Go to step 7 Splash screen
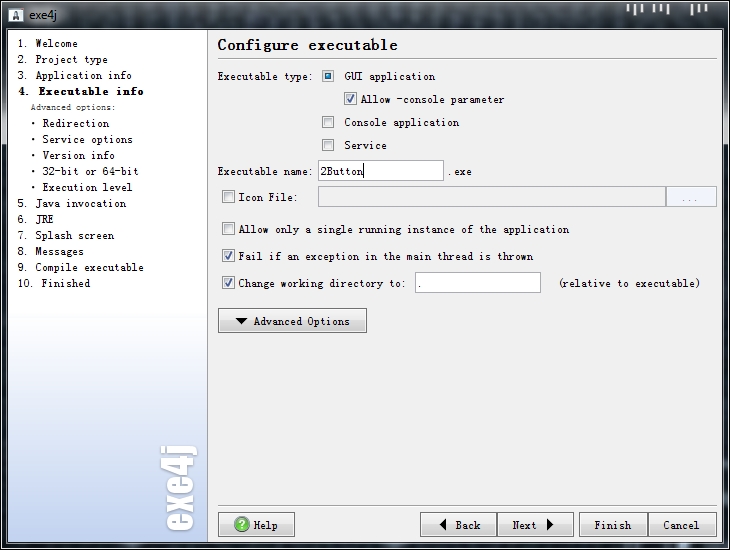Screen dimensions: 730x550 pos(66,236)
